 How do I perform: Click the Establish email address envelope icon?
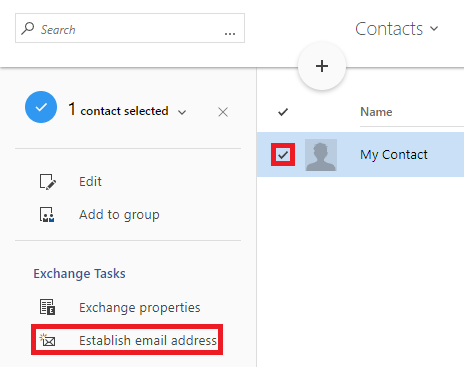click(47, 340)
